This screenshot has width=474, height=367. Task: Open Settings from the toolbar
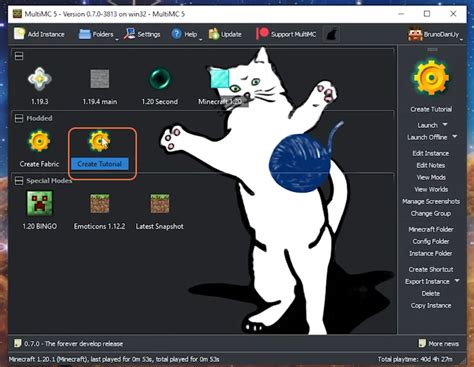point(142,34)
